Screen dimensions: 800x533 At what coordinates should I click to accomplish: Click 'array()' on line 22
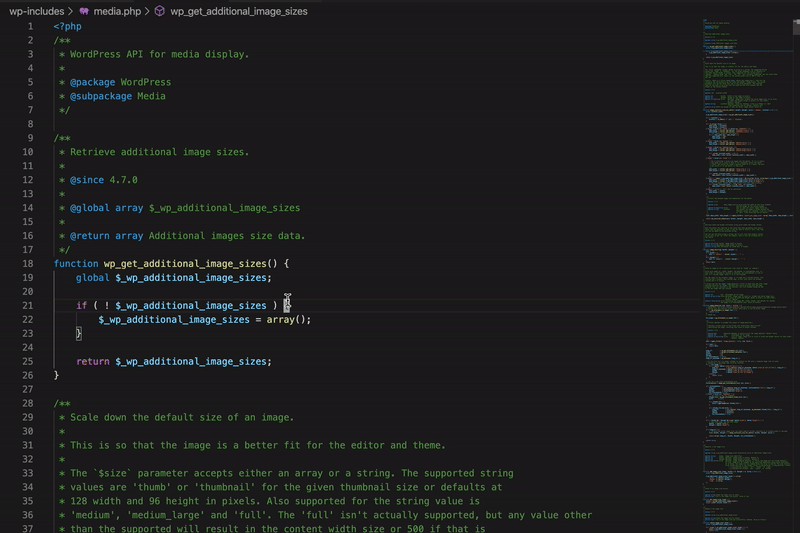[286, 319]
